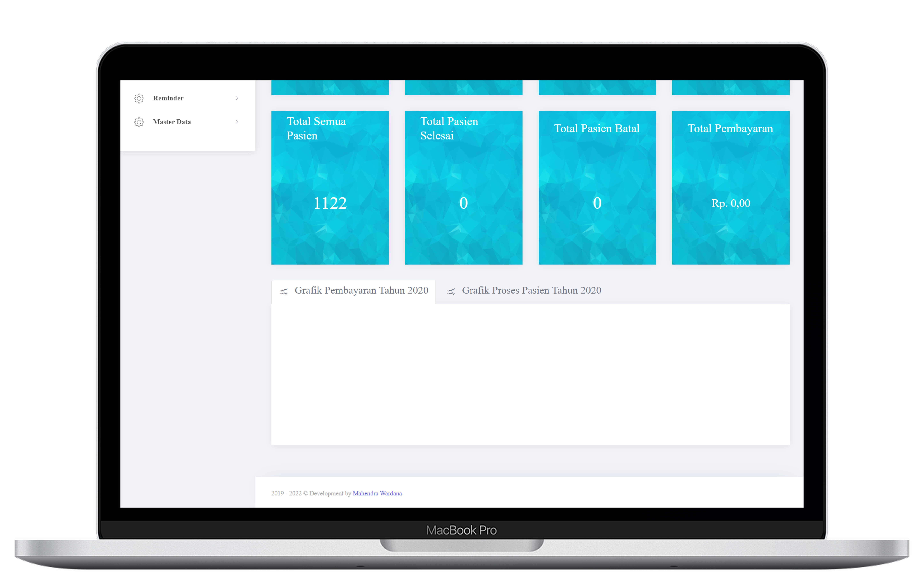Expand the Reminder menu chevron
This screenshot has height=588, width=924.
pyautogui.click(x=237, y=98)
